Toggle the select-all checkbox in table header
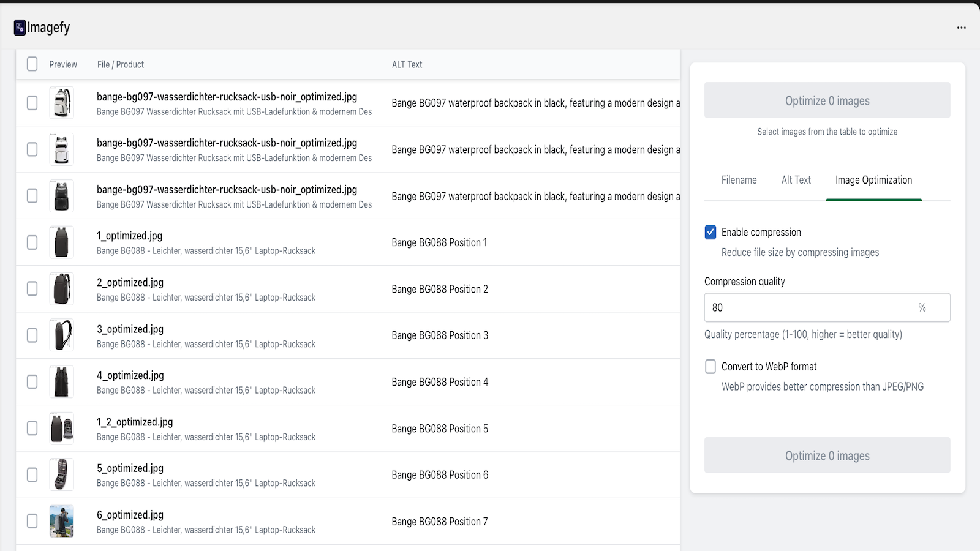980x551 pixels. [32, 64]
